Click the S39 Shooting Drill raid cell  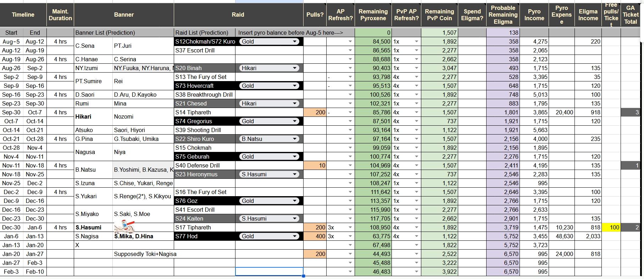(x=205, y=130)
